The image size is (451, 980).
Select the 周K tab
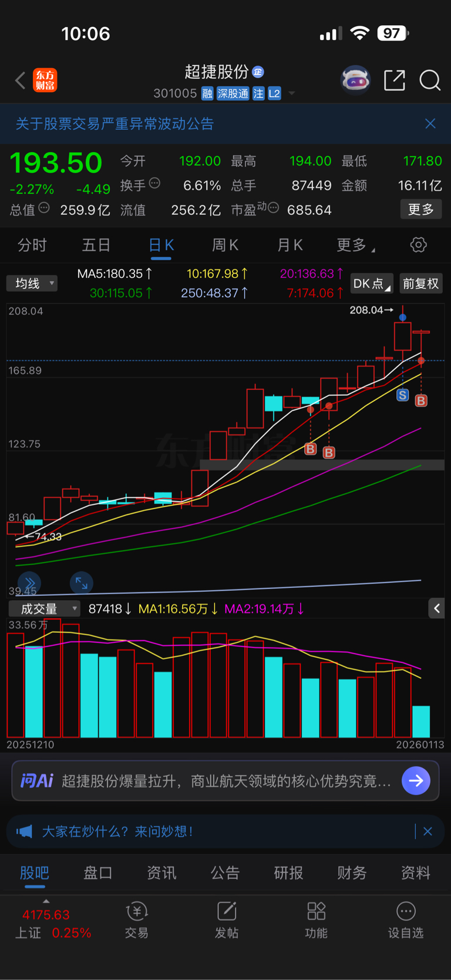coord(225,245)
